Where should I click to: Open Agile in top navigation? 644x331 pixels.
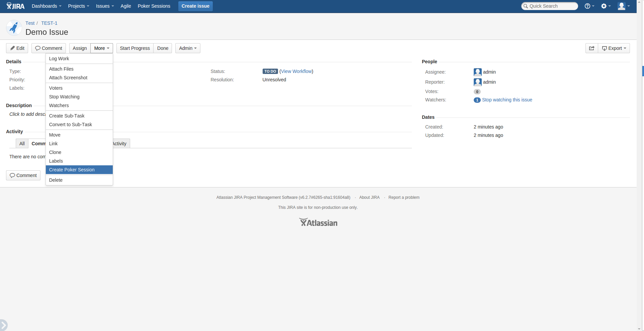pyautogui.click(x=126, y=6)
